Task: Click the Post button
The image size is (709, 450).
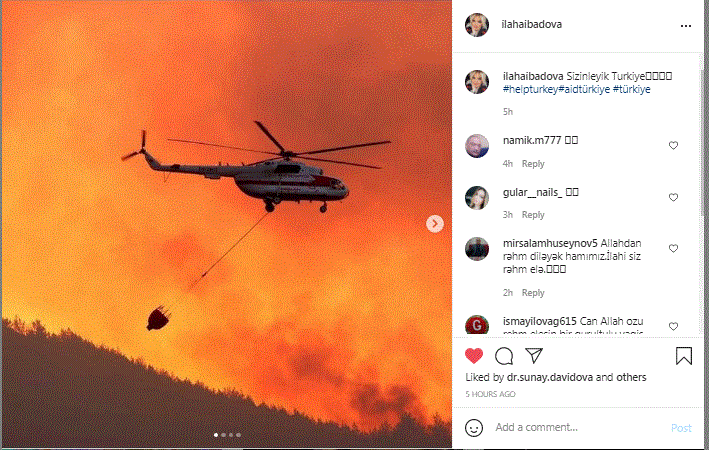Action: click(x=681, y=428)
